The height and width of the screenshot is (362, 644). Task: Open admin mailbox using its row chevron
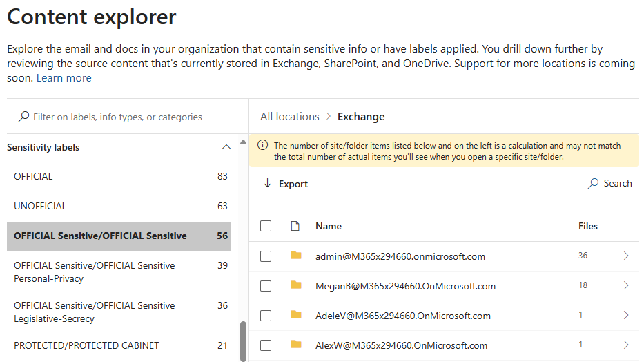[x=626, y=256]
